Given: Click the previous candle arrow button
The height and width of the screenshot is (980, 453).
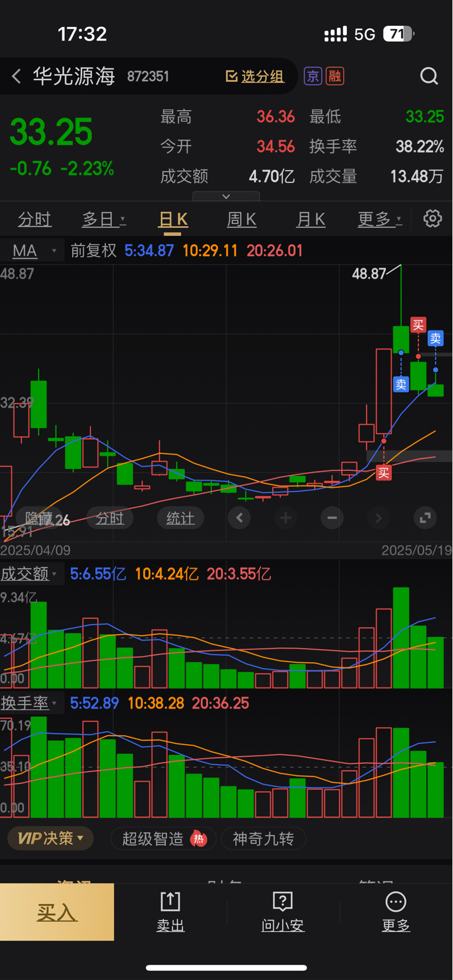Looking at the screenshot, I should point(239,518).
